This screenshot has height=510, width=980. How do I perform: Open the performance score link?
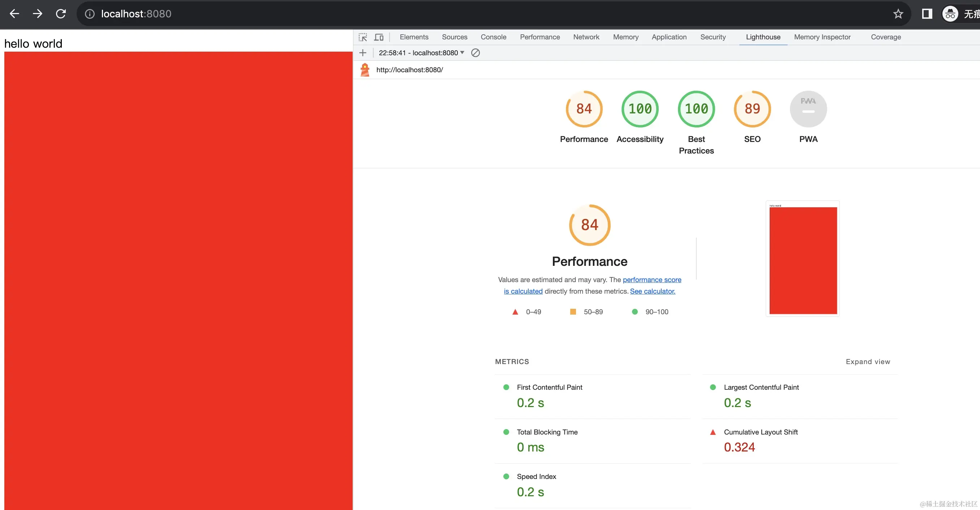click(x=652, y=280)
